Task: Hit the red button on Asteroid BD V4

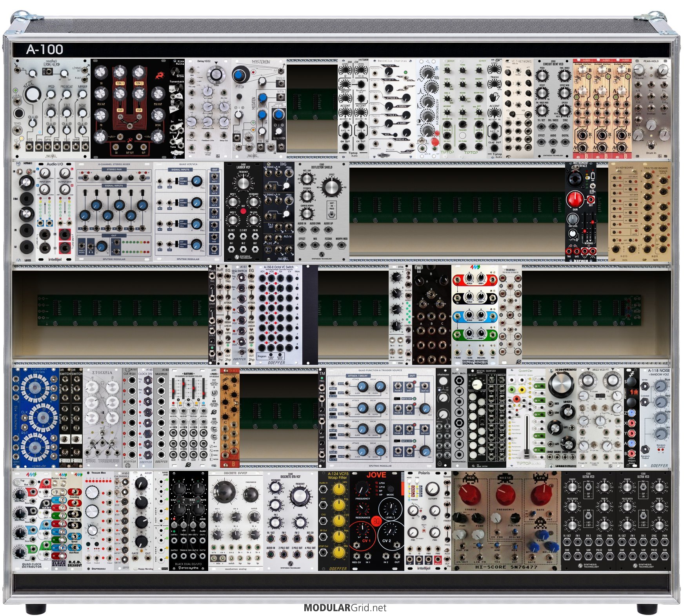Action: [x=435, y=142]
